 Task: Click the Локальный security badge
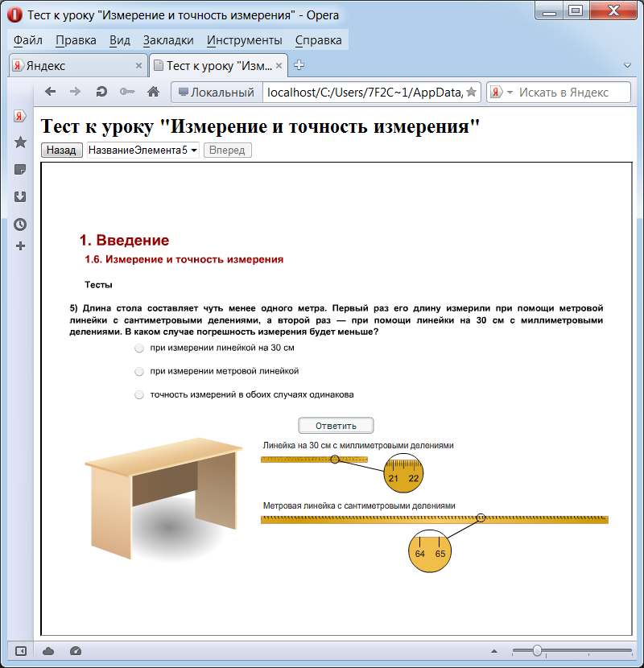pos(217,92)
